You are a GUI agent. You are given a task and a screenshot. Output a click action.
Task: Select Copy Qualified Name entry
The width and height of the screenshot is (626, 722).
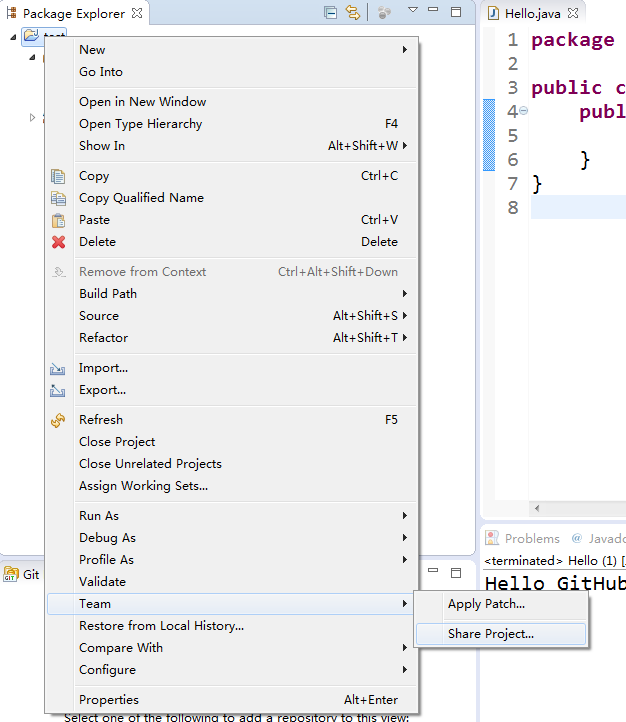coord(141,198)
